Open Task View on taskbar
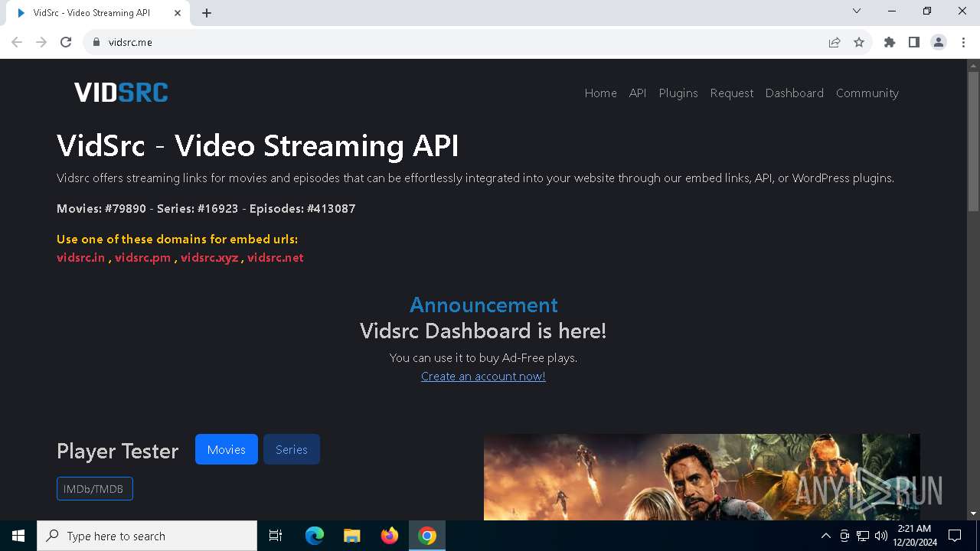Viewport: 980px width, 551px height. 276,536
